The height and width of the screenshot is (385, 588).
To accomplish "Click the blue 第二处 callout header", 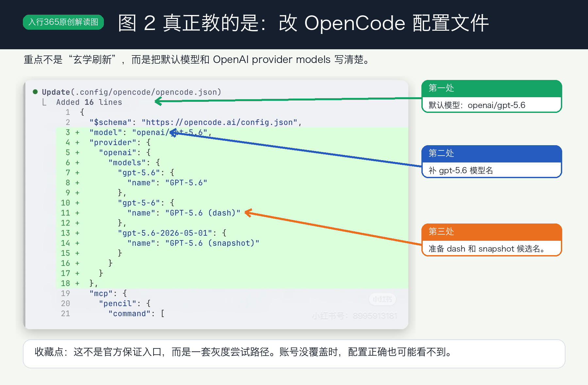I will pyautogui.click(x=492, y=154).
